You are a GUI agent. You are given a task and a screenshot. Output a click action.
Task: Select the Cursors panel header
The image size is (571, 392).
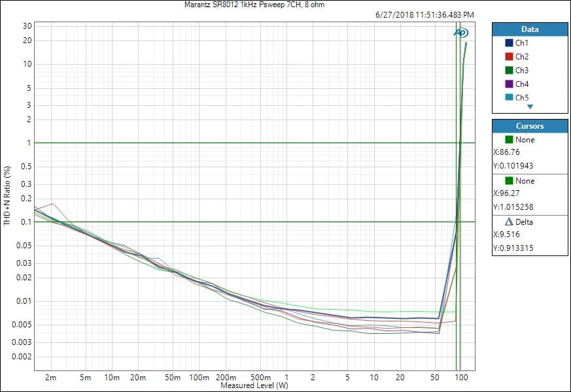(530, 125)
